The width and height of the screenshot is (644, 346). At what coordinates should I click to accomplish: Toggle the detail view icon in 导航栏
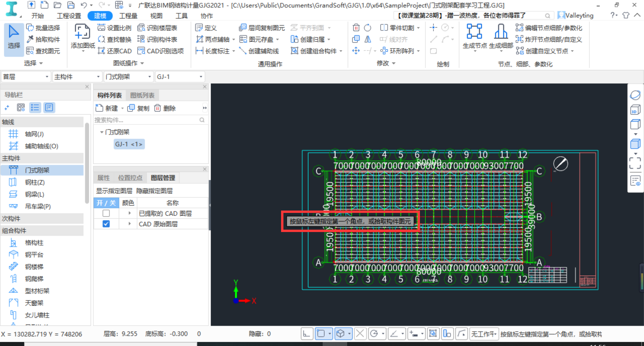(x=49, y=108)
